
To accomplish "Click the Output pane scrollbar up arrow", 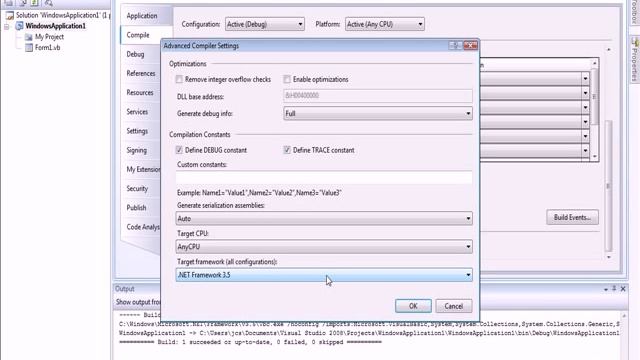I will click(x=624, y=316).
